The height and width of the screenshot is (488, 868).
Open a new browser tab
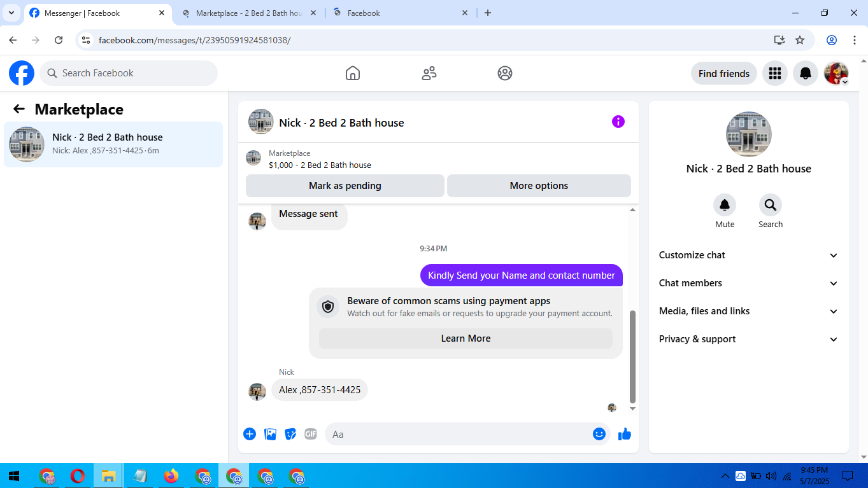click(488, 13)
